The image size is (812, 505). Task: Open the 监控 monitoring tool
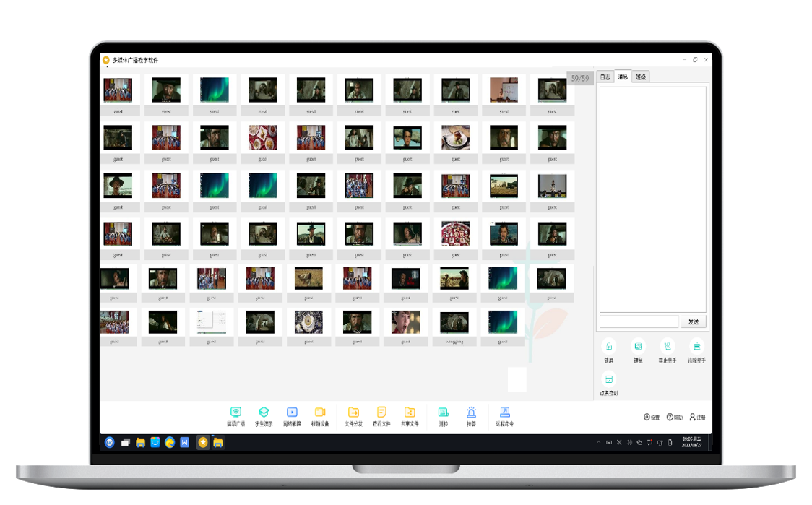pyautogui.click(x=443, y=413)
